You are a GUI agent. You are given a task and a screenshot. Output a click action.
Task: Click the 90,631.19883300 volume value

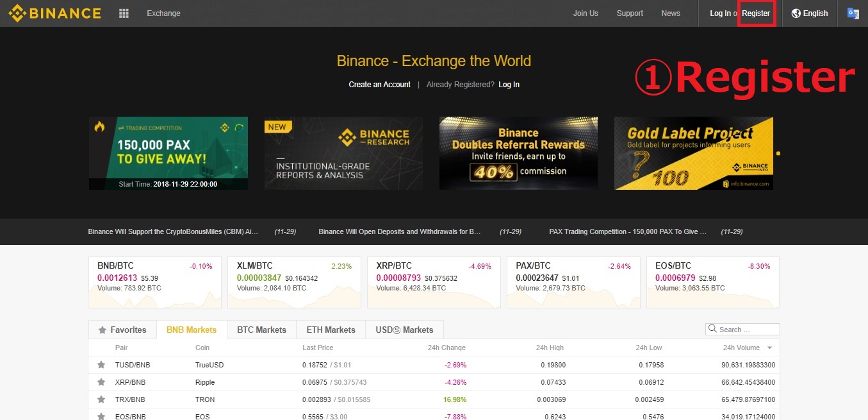tap(748, 365)
